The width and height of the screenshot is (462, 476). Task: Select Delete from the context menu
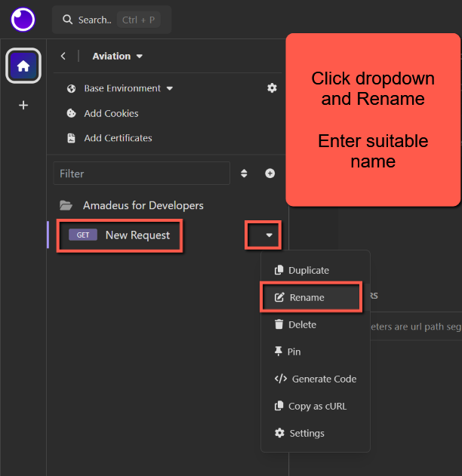(302, 324)
